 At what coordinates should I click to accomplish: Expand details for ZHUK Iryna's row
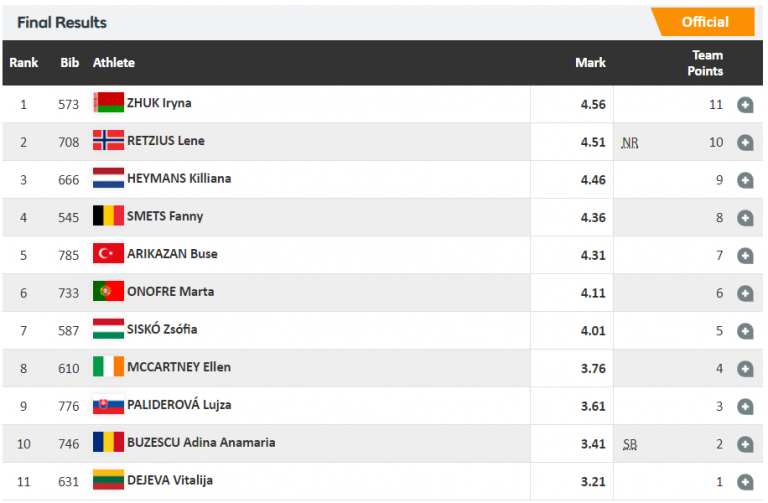point(745,104)
